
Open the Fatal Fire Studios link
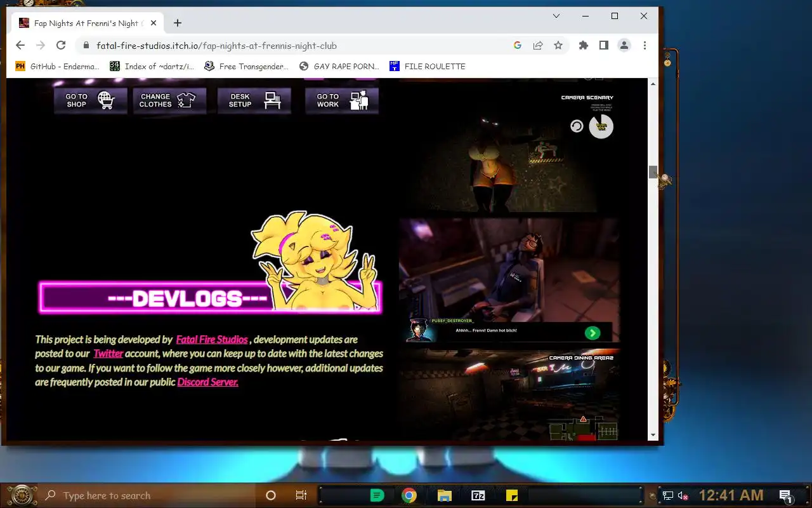[212, 339]
